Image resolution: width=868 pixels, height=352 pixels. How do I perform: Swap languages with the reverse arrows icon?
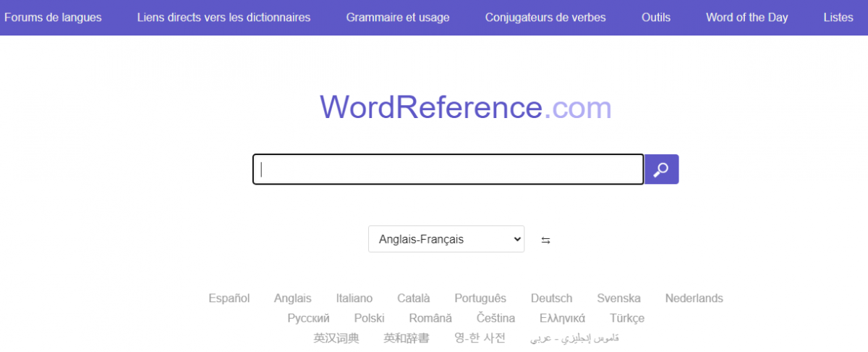click(545, 240)
